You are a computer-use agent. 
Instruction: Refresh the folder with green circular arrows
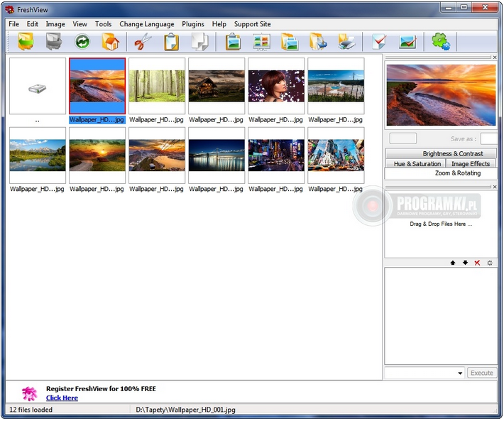(x=82, y=42)
